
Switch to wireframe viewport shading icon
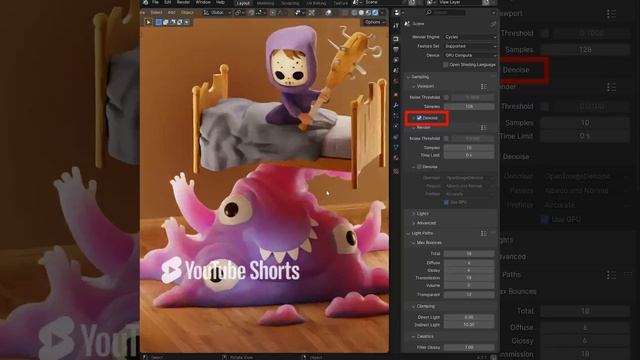click(x=354, y=13)
